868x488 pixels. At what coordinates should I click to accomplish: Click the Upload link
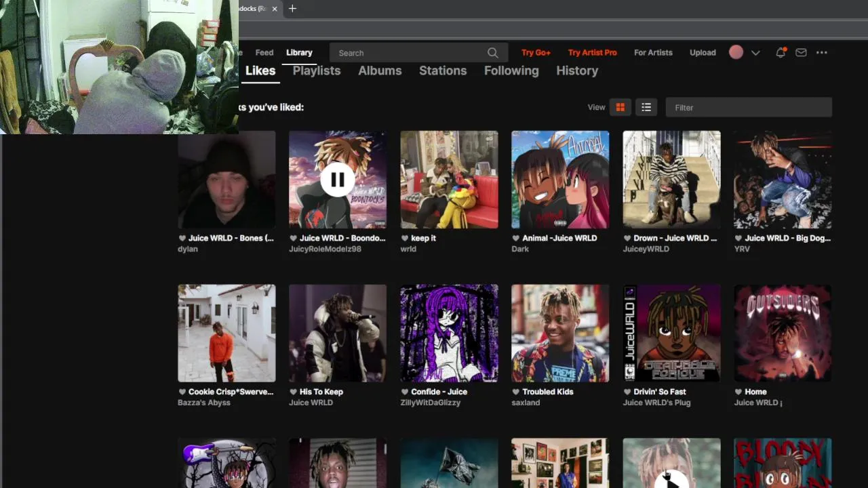pos(703,52)
